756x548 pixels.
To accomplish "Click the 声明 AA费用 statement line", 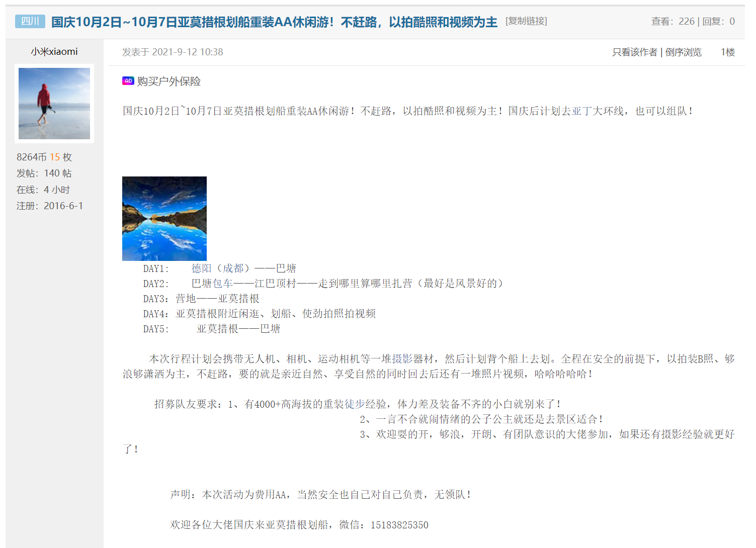I will click(321, 495).
